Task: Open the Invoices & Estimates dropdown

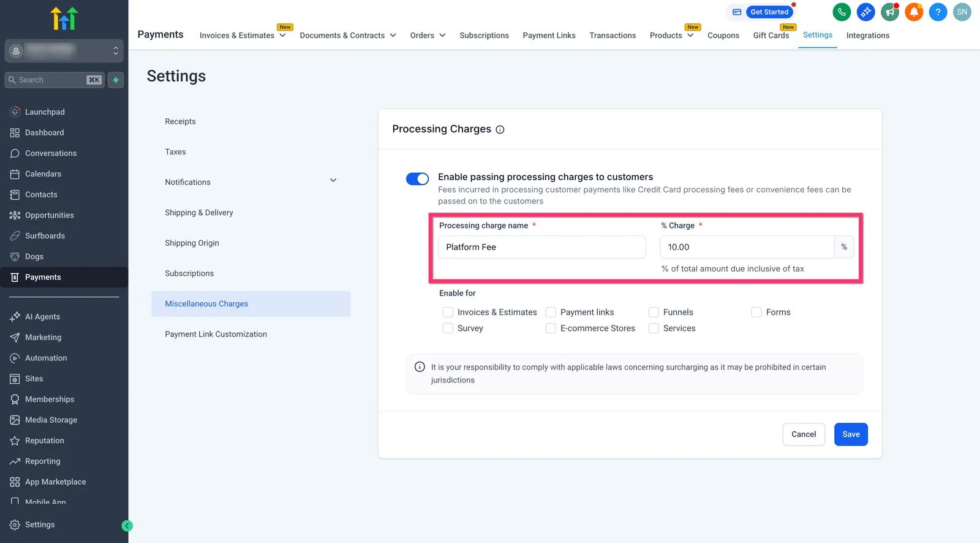Action: point(243,36)
